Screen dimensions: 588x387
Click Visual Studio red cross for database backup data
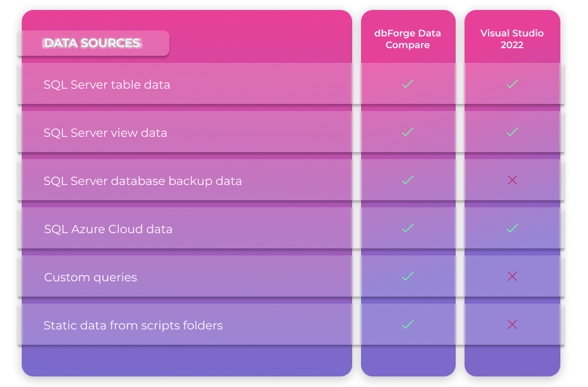512,180
